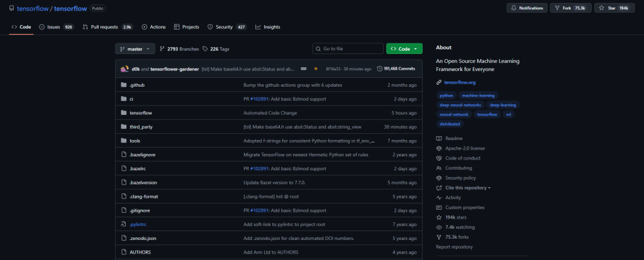644x260 pixels.
Task: Visit the tensorflow.org website link
Action: point(460,82)
